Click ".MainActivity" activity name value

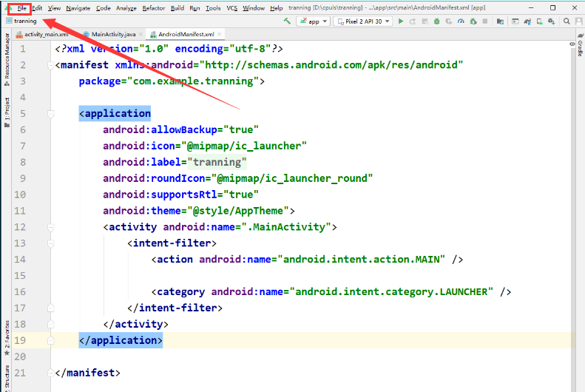(x=286, y=227)
